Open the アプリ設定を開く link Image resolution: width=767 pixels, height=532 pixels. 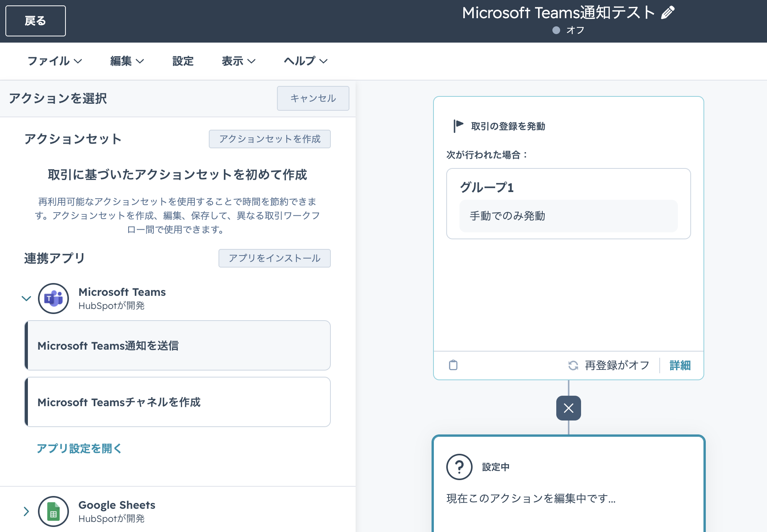[79, 448]
